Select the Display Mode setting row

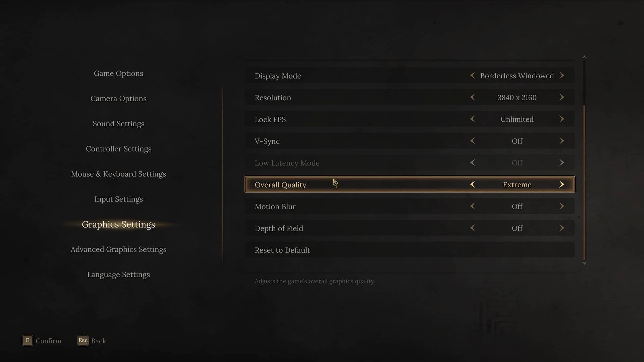coord(410,75)
